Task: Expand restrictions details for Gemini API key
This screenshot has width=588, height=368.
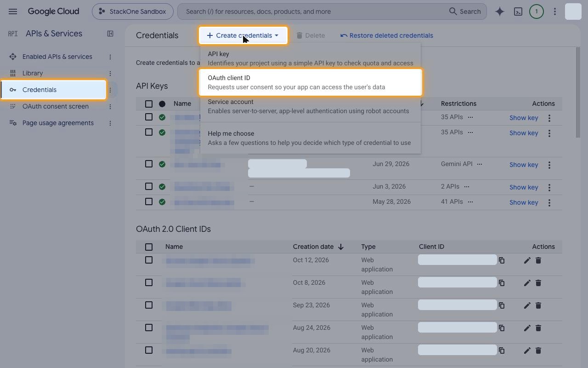Action: 480,164
